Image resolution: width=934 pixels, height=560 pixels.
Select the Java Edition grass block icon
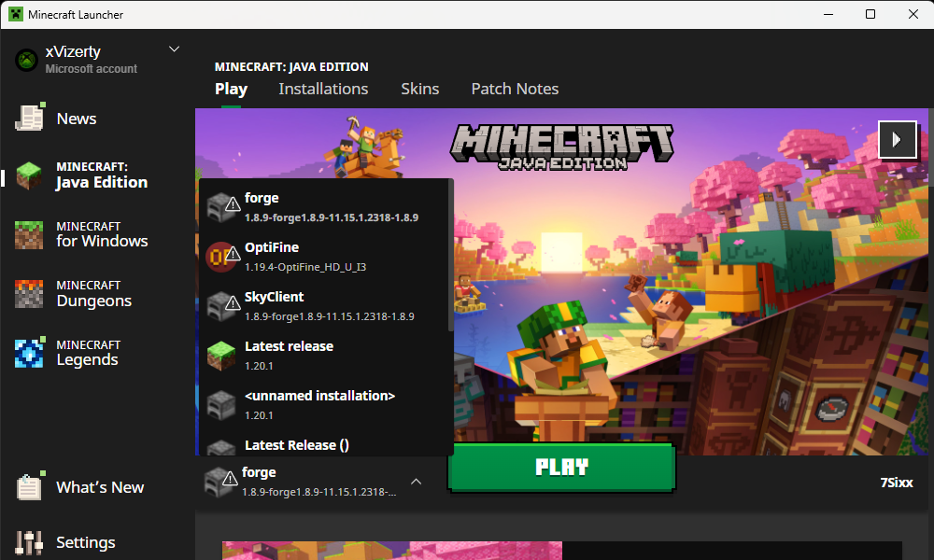[x=29, y=175]
